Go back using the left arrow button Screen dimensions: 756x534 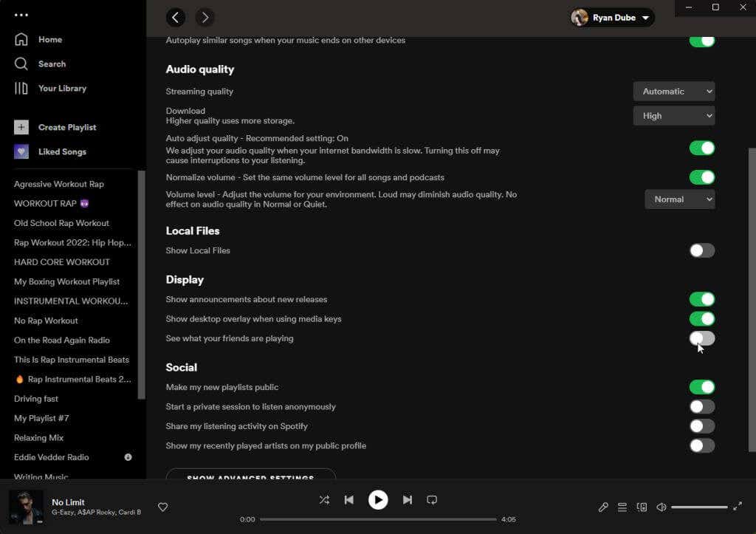(176, 18)
